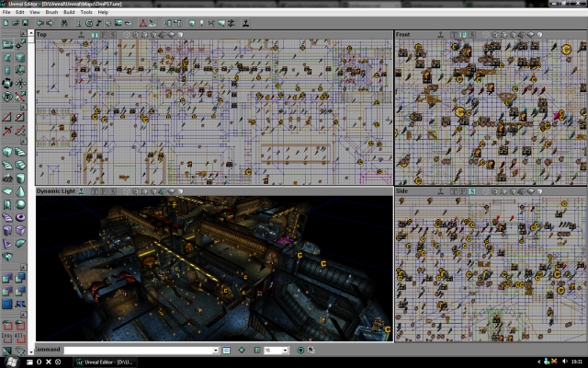Viewport: 588px width, 368px height.
Task: Open the Brush menu
Action: pos(51,12)
